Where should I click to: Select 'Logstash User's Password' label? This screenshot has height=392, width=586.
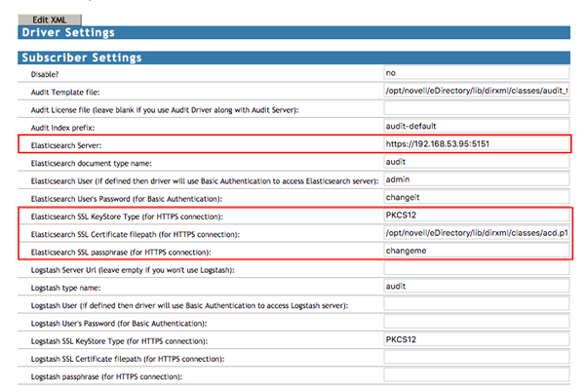[119, 324]
